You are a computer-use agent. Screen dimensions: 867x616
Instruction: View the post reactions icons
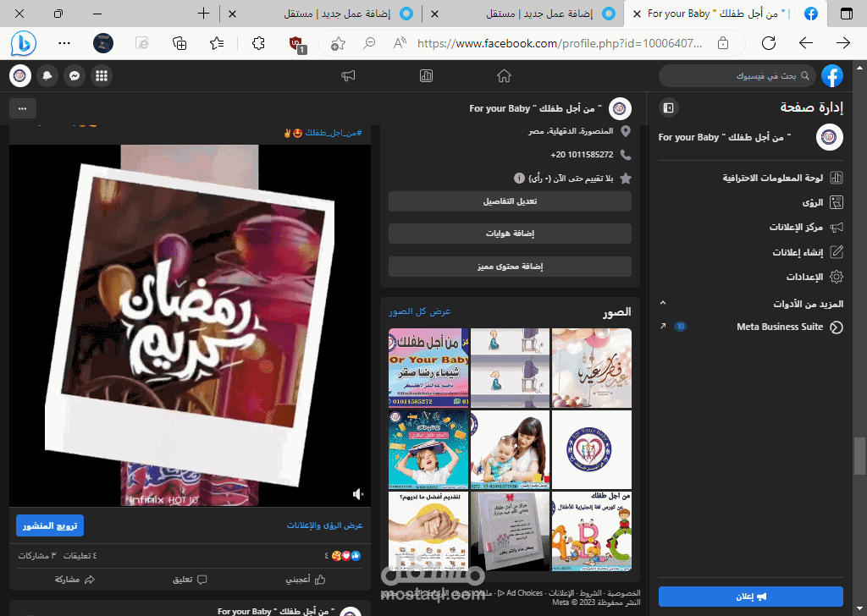(x=346, y=556)
